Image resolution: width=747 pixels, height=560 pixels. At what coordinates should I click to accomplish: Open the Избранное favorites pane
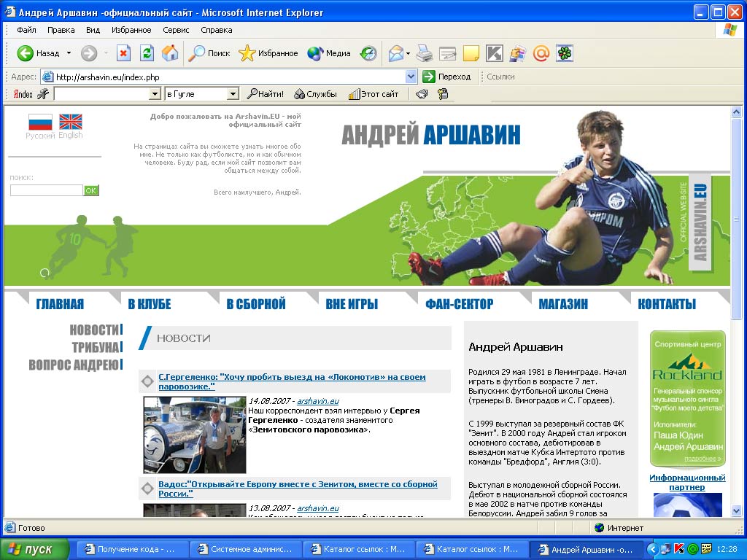pos(268,53)
